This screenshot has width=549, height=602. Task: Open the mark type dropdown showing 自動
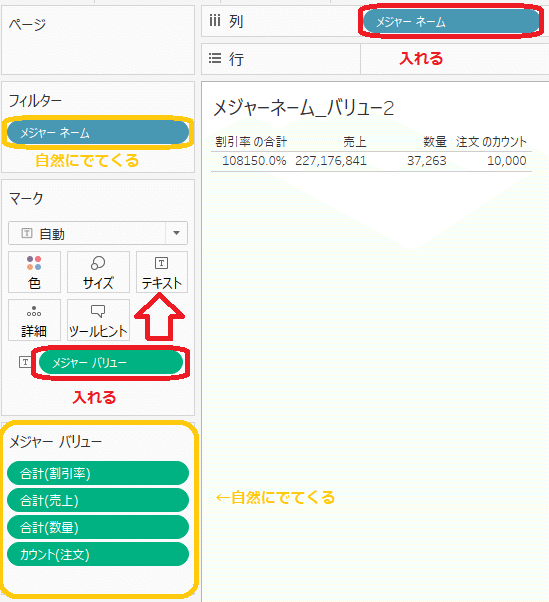(x=98, y=233)
